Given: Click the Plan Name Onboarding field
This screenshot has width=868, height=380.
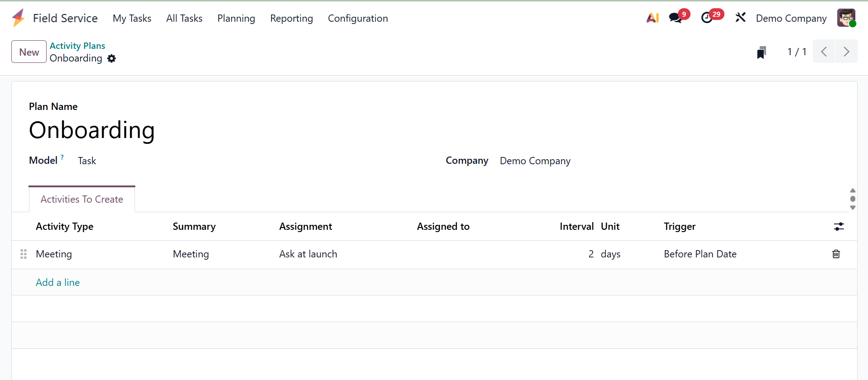Looking at the screenshot, I should pyautogui.click(x=92, y=130).
